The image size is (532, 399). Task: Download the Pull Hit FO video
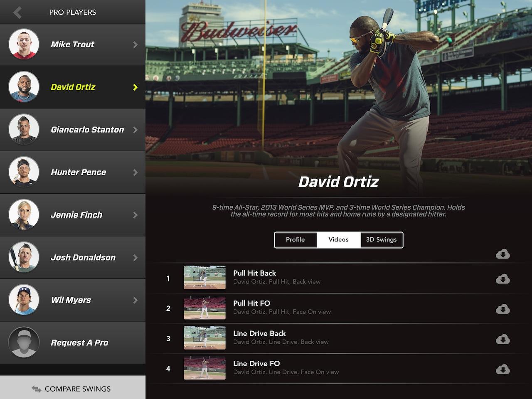(x=502, y=309)
